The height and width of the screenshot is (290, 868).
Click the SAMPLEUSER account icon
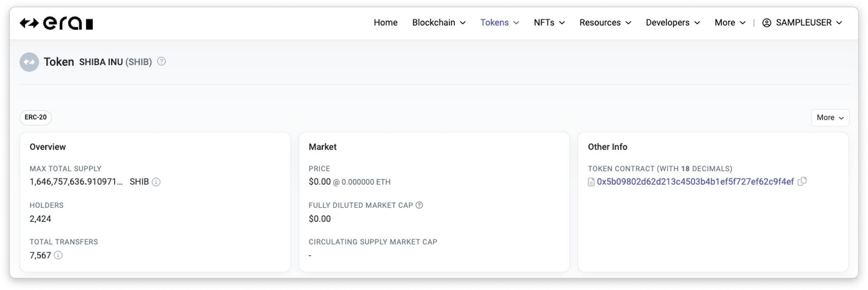click(x=767, y=23)
